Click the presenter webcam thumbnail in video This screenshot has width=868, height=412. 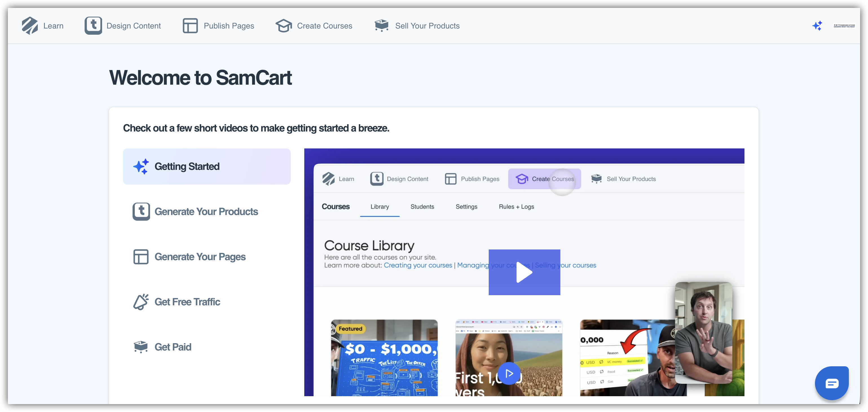[x=703, y=332]
